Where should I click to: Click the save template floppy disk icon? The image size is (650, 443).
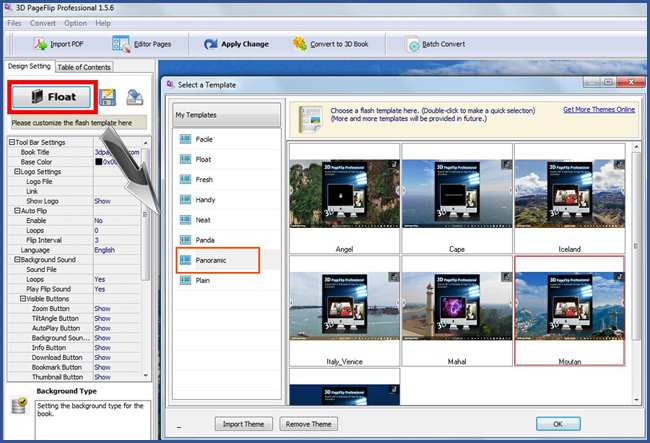pos(107,98)
